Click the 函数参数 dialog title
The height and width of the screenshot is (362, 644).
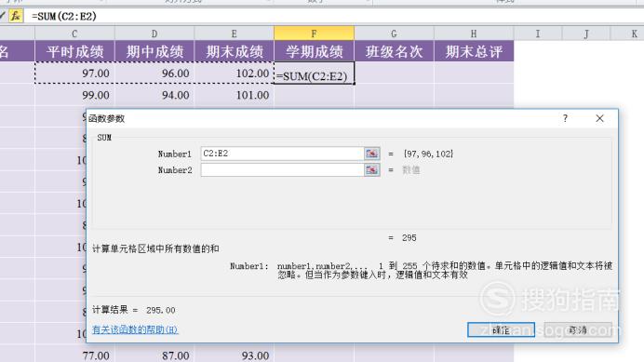106,118
